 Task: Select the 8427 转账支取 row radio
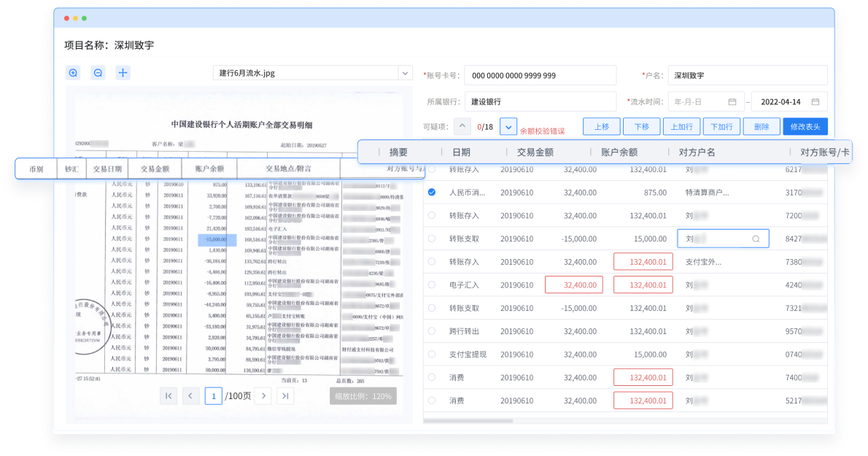coord(432,239)
